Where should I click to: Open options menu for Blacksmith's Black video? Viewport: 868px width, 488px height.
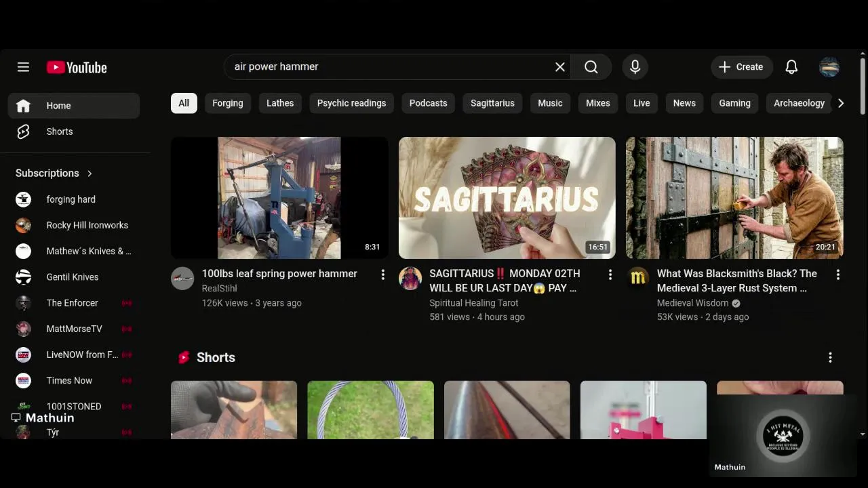click(837, 274)
